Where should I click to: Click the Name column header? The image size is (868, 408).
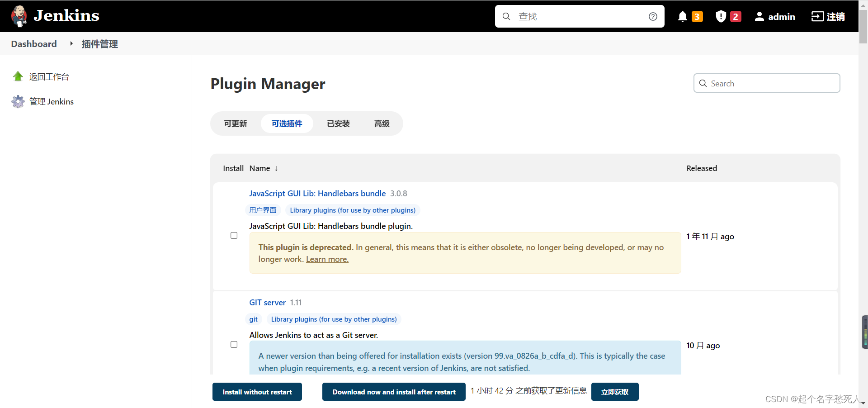[x=260, y=168]
